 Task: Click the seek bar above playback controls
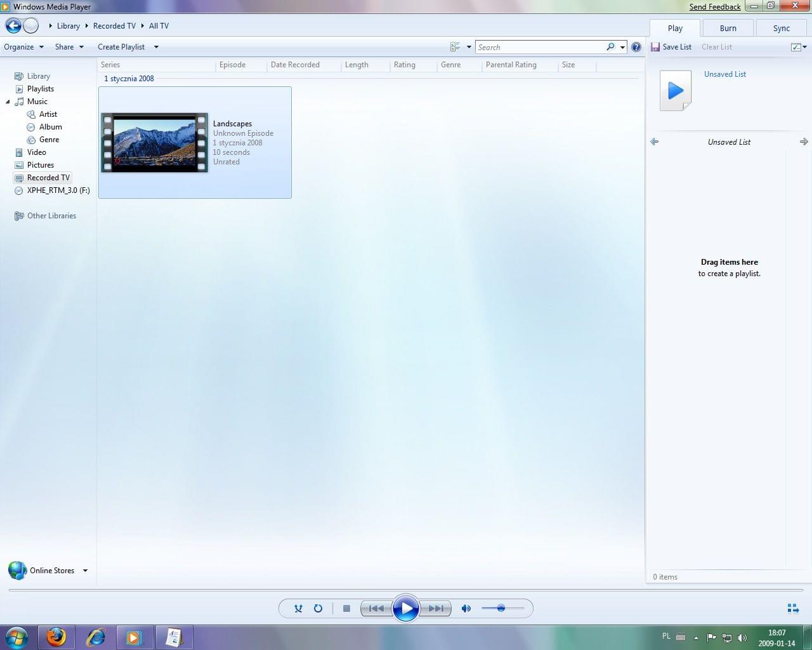406,590
